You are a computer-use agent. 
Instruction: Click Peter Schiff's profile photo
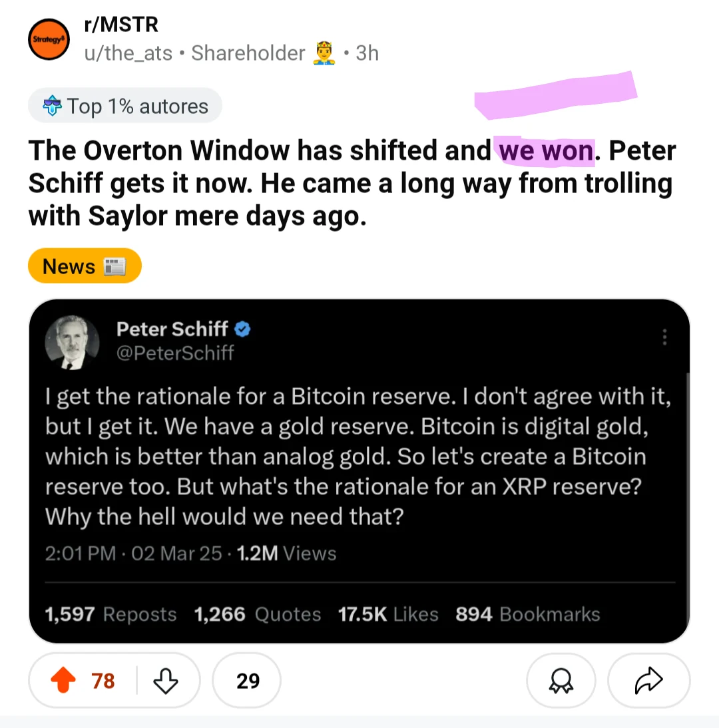point(72,341)
